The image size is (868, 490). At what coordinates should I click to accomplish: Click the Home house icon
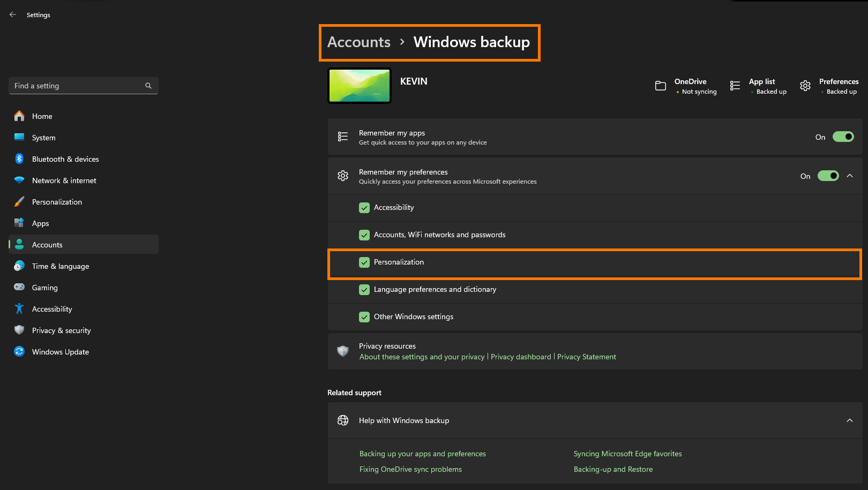point(19,116)
